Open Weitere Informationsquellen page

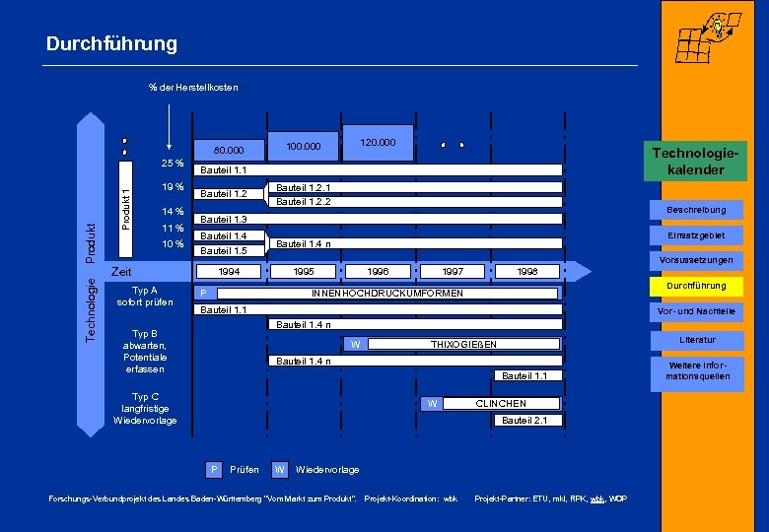pos(697,373)
